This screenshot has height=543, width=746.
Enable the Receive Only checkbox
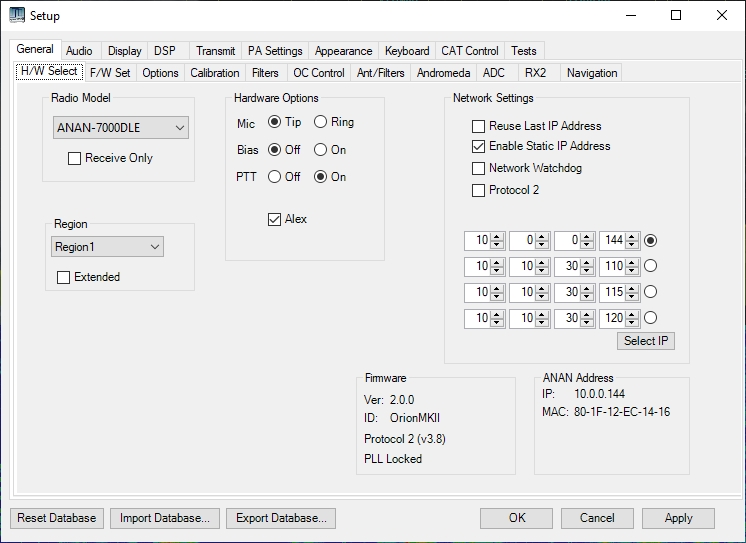[x=74, y=158]
